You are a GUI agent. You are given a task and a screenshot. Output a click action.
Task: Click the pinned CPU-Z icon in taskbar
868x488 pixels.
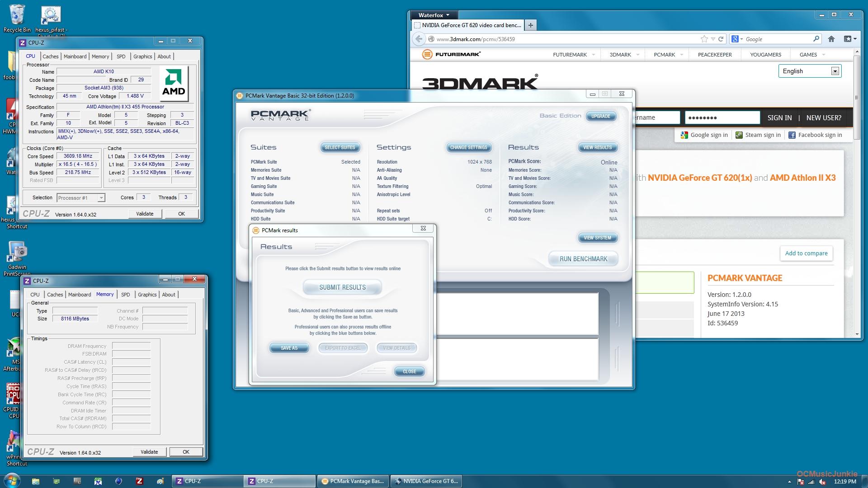(x=139, y=481)
